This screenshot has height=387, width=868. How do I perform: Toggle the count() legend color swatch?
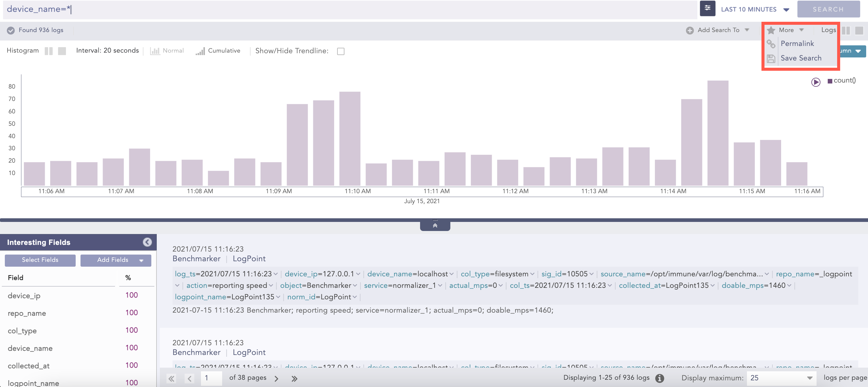(830, 81)
